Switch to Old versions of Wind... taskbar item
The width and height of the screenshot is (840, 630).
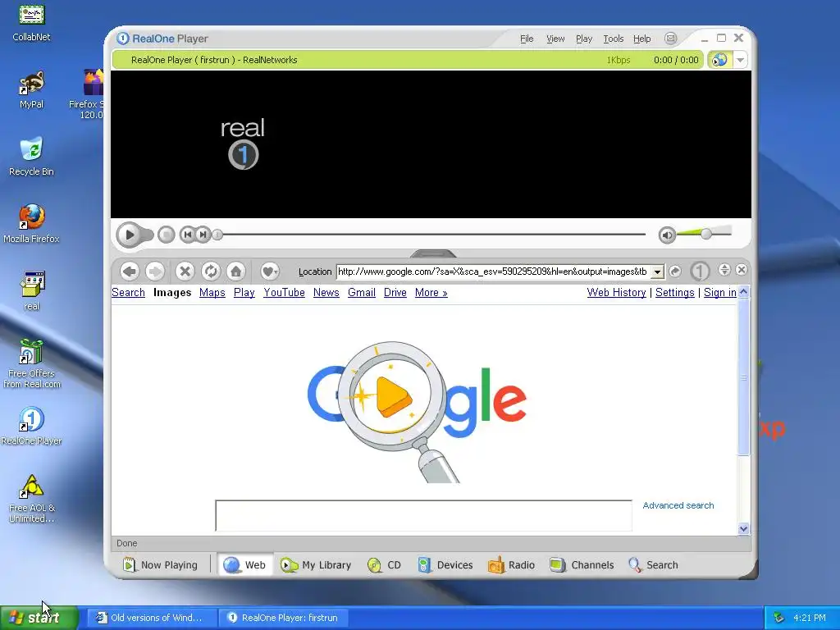151,618
